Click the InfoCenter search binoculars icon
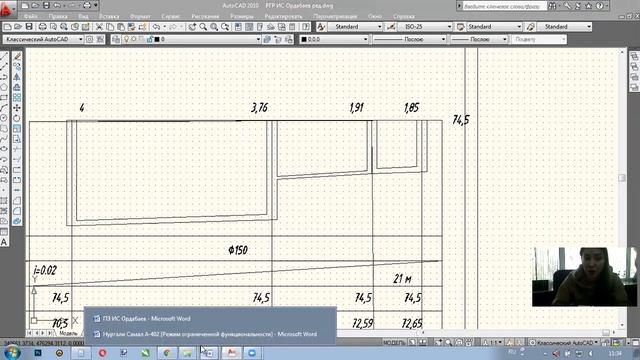Viewport: 640px width, 360px height. (552, 6)
